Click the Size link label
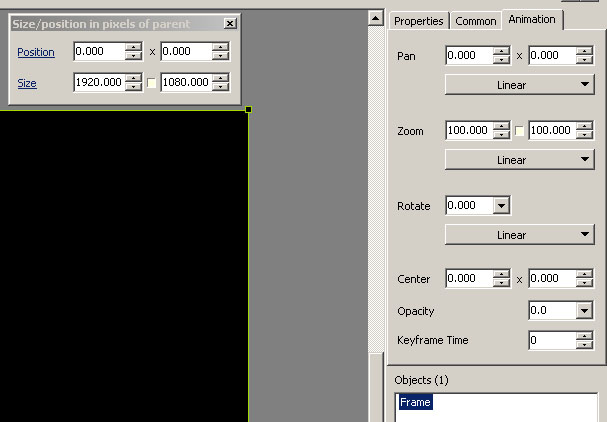 click(27, 83)
